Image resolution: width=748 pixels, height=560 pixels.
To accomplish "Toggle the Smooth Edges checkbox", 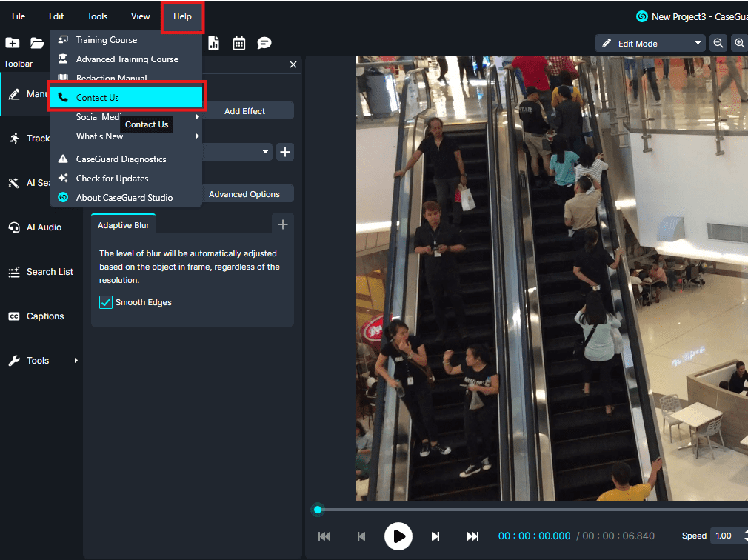I will point(106,302).
